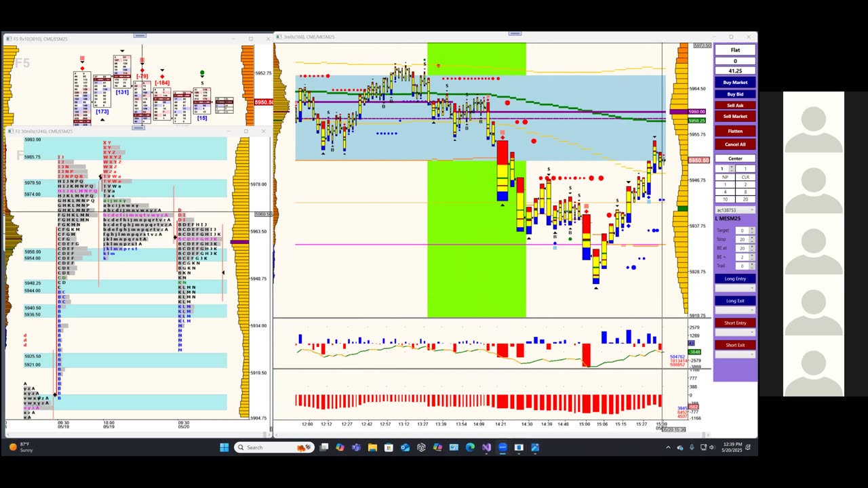Click the Short Exit button
Image resolution: width=868 pixels, height=488 pixels.
click(735, 345)
